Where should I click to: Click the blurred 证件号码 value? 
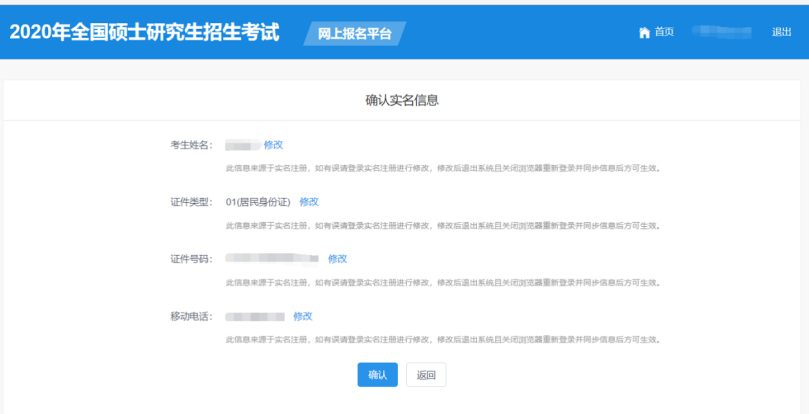tap(271, 259)
